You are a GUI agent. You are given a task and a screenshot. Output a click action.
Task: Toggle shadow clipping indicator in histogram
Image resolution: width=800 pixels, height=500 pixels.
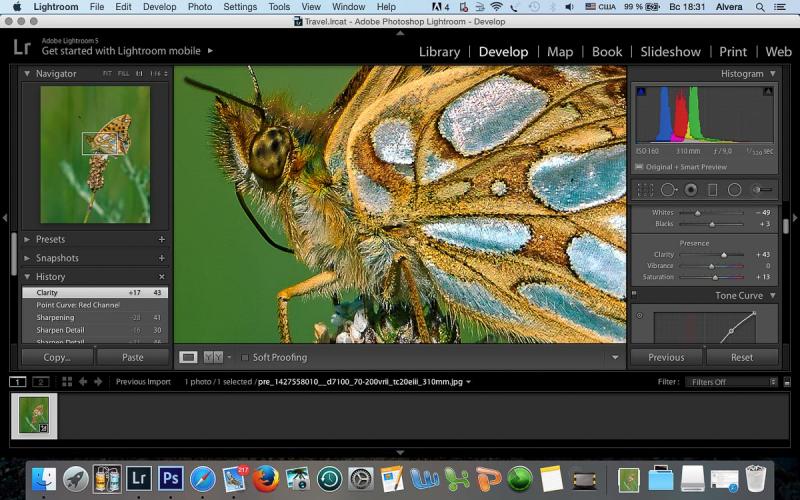[x=641, y=91]
